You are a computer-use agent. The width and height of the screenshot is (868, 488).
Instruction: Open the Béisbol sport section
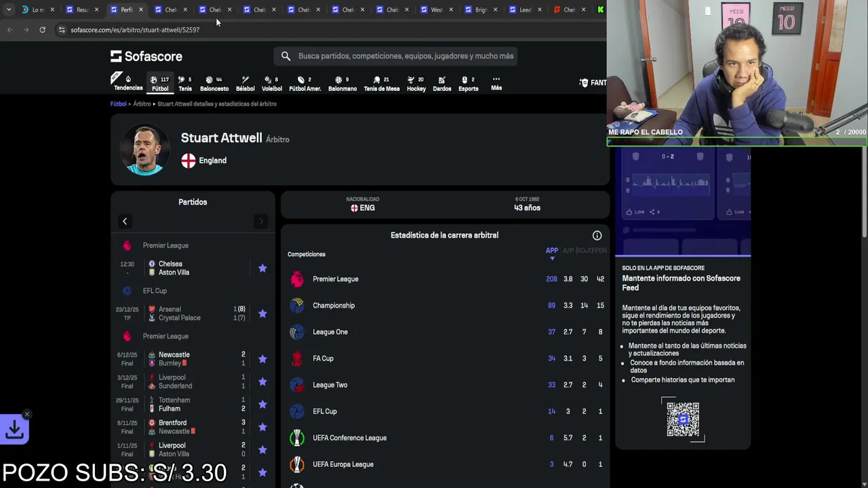(245, 83)
